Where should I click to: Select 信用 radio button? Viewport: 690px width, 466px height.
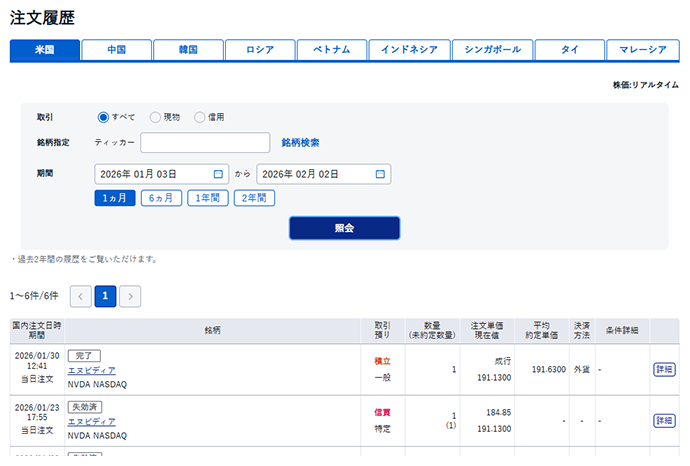[x=200, y=117]
